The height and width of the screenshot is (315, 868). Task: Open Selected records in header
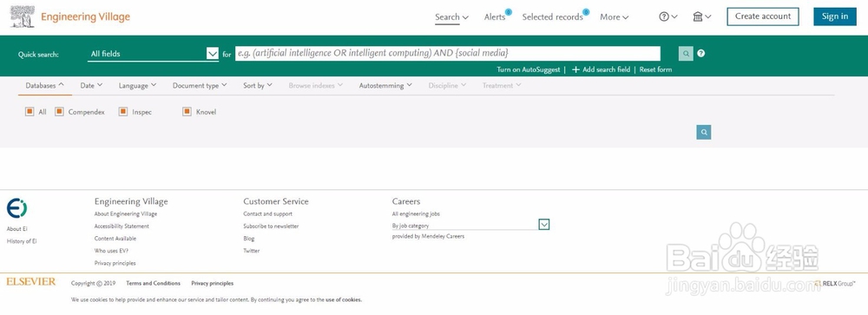tap(552, 17)
